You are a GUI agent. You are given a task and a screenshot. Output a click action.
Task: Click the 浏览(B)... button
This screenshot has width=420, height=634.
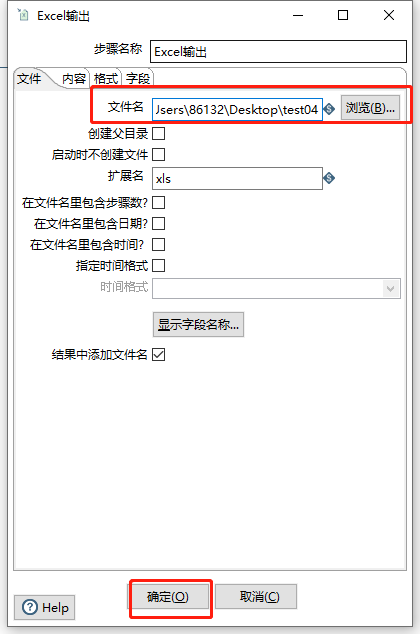pyautogui.click(x=370, y=108)
